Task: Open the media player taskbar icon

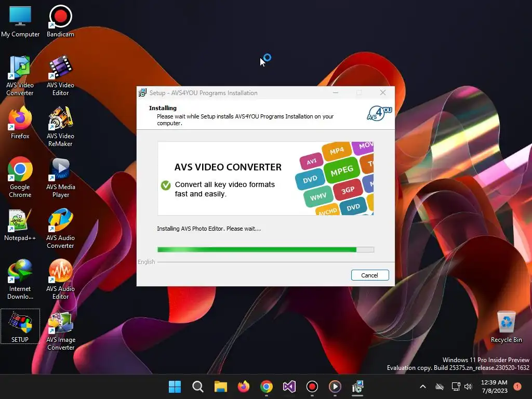Action: 335,387
